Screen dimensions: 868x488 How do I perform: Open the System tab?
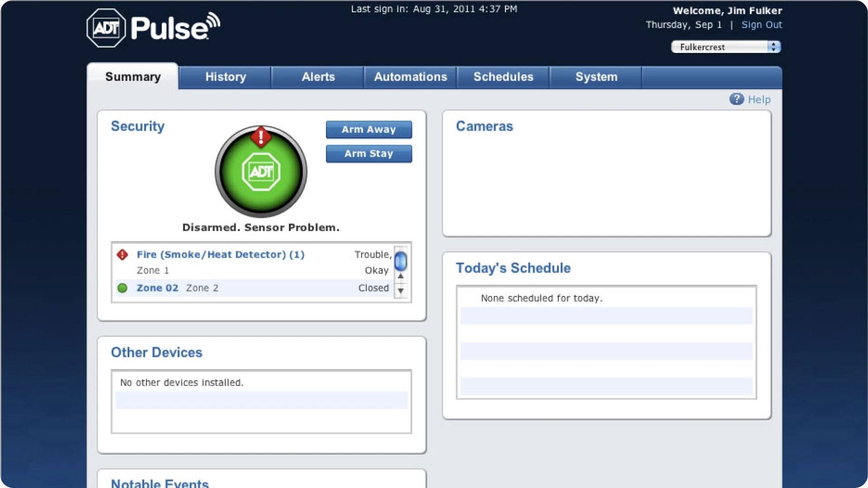[596, 77]
